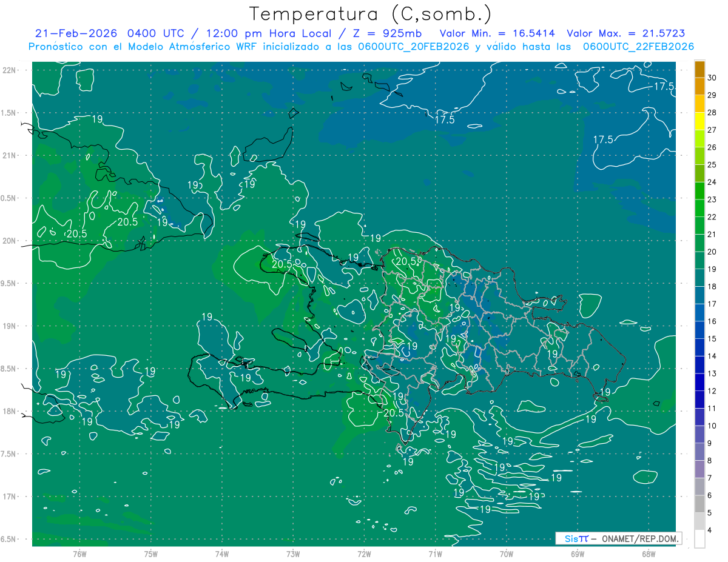728x562 pixels.
Task: Click the color scale label "16"
Action: pyautogui.click(x=712, y=321)
